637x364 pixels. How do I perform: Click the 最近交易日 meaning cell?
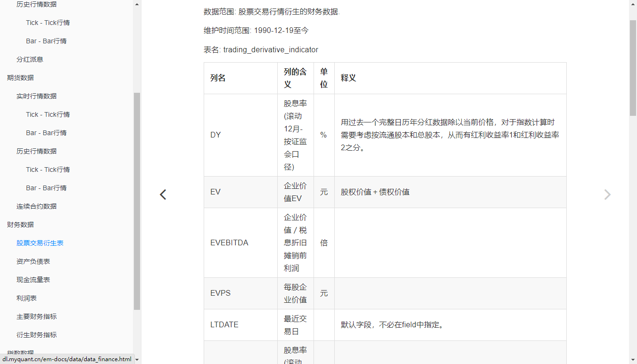tap(296, 325)
